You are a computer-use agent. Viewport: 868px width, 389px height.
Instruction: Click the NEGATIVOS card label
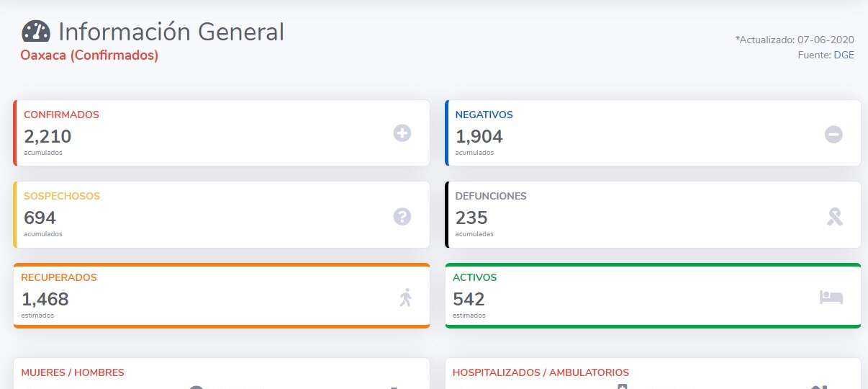coord(484,115)
